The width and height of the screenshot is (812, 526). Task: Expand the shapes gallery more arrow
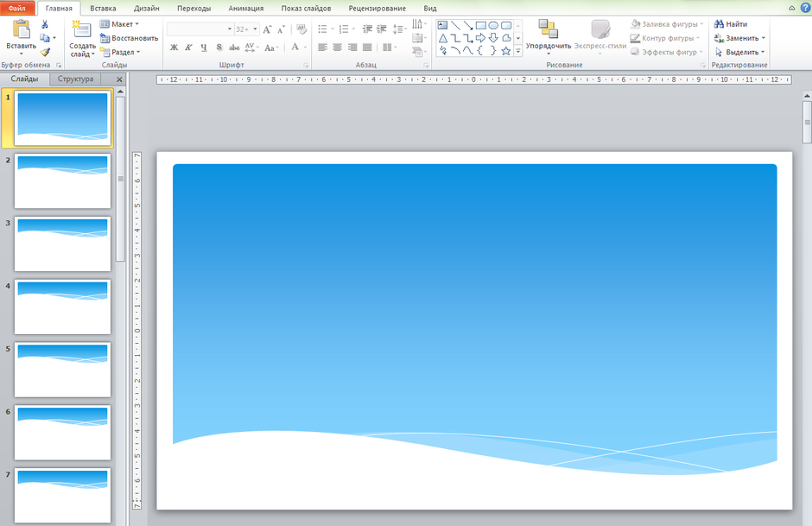517,51
